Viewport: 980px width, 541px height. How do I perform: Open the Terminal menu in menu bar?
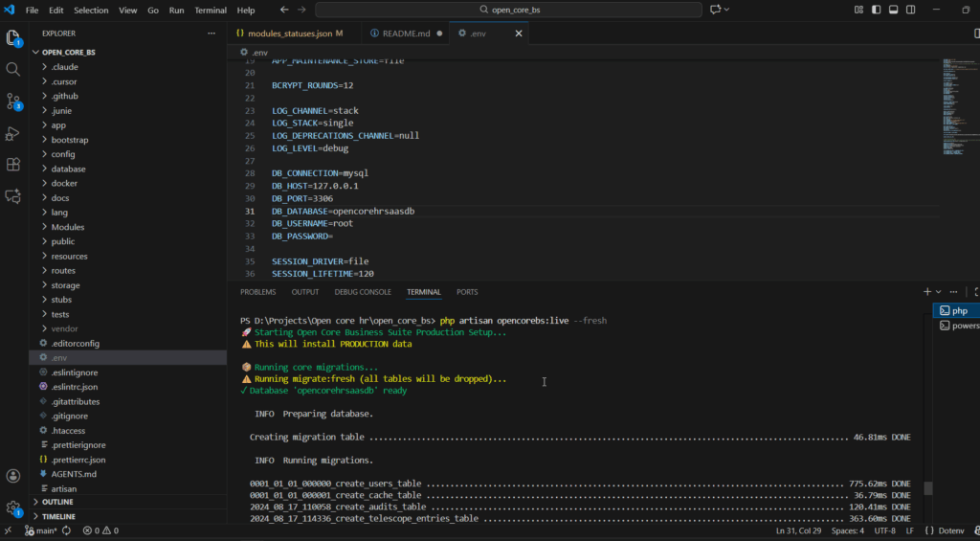click(x=211, y=10)
